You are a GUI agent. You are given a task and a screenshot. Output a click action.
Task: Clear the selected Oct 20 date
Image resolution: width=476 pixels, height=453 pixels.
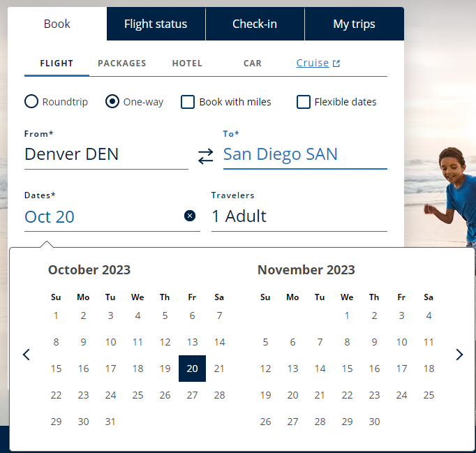190,216
